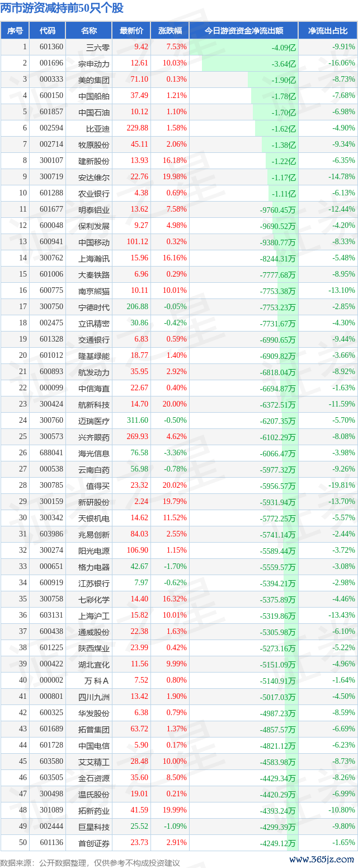Select stock name 美的集团
The width and height of the screenshot is (358, 868).
pyautogui.click(x=94, y=80)
